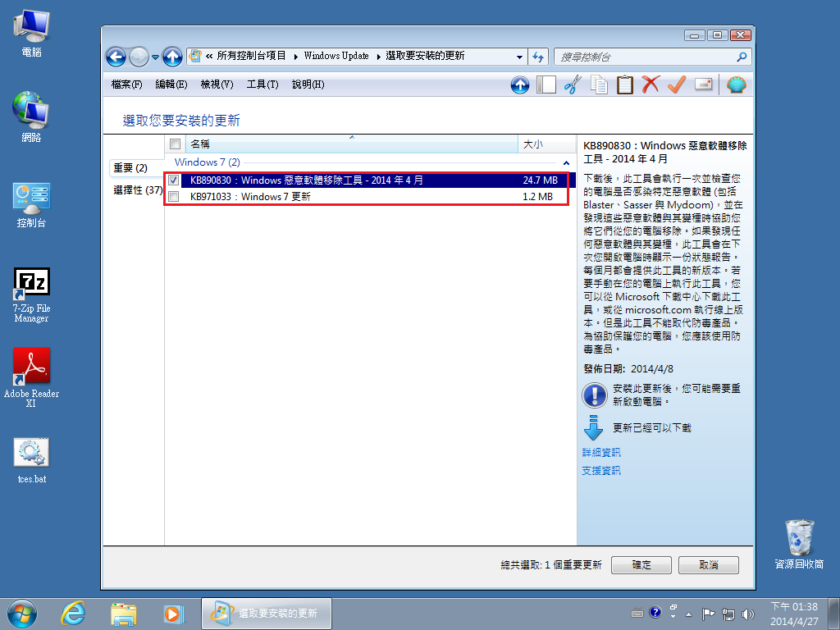Click the Action Center flag icon
This screenshot has width=840, height=630.
[708, 614]
